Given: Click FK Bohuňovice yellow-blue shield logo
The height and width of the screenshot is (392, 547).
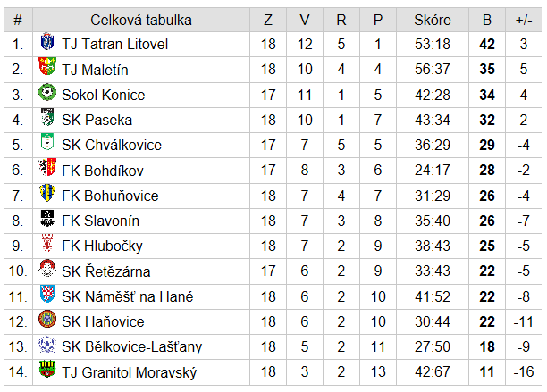Looking at the screenshot, I should coord(47,193).
